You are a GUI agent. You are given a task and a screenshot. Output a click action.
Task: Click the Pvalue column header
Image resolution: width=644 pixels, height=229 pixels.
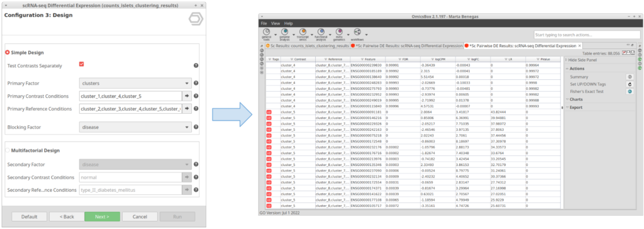(x=543, y=59)
